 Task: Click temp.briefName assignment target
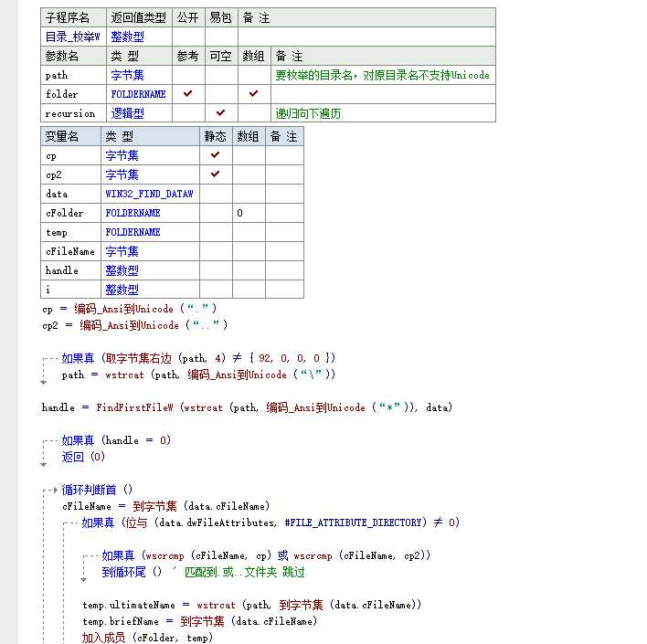click(x=121, y=621)
